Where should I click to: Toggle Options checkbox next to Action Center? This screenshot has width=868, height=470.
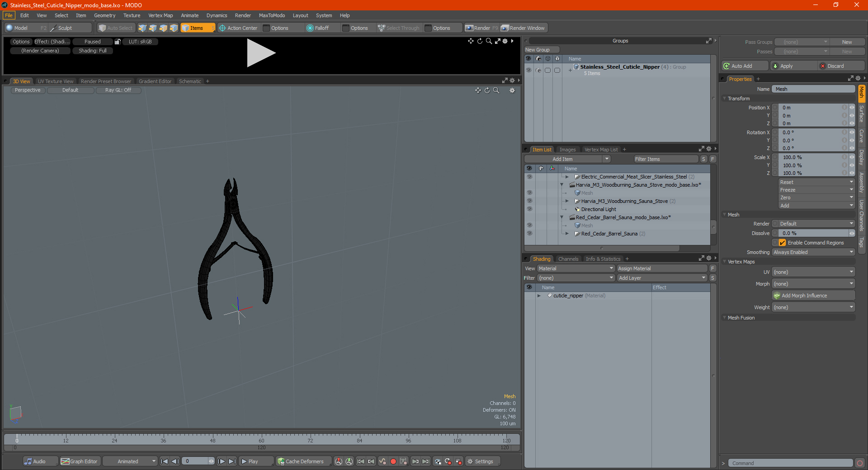pyautogui.click(x=266, y=28)
